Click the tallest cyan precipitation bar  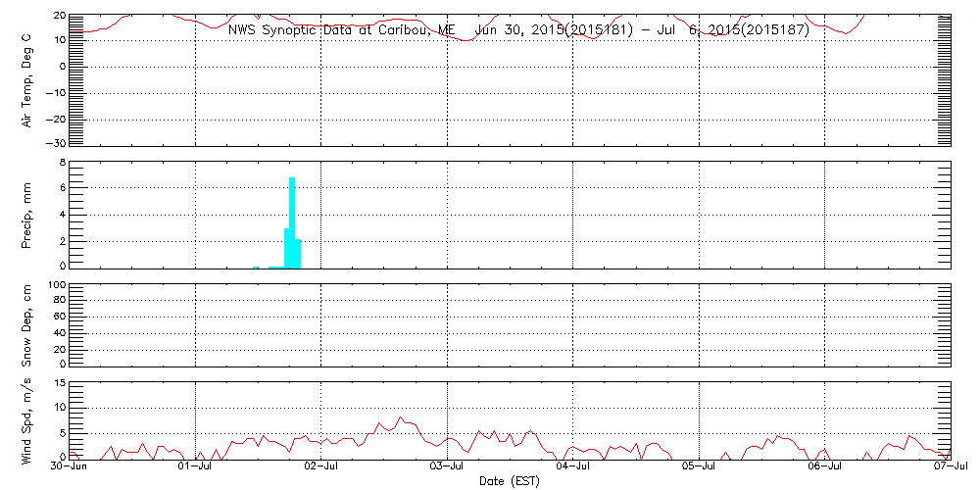(x=292, y=221)
